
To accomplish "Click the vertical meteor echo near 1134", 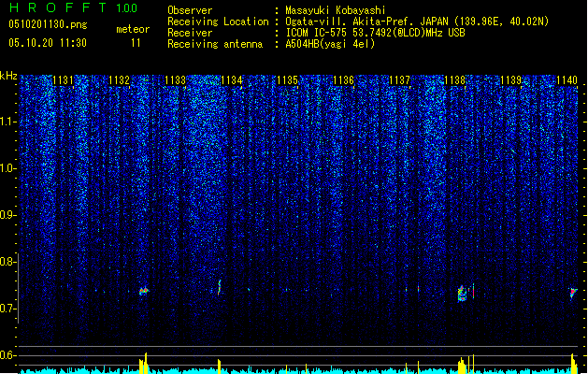I will click(x=220, y=287).
